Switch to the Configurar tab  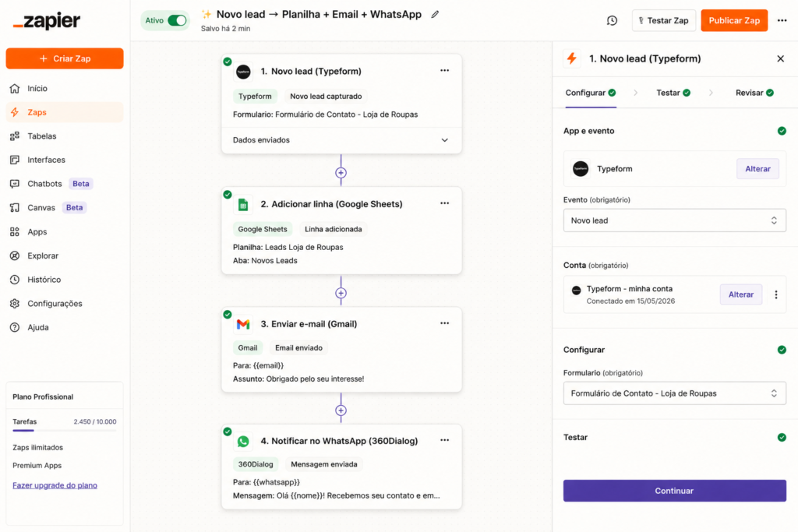coord(591,93)
